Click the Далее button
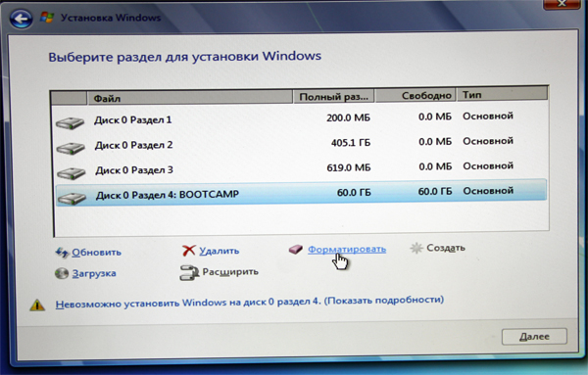 tap(534, 337)
